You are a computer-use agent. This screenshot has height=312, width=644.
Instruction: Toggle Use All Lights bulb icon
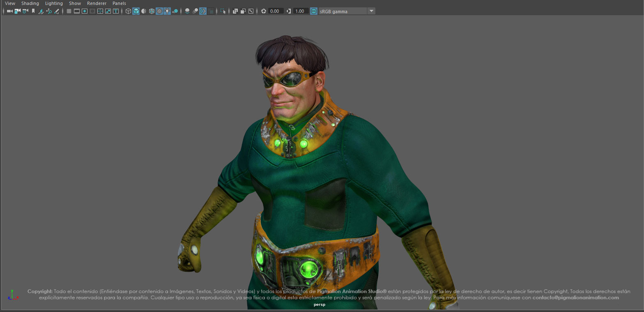point(167,11)
